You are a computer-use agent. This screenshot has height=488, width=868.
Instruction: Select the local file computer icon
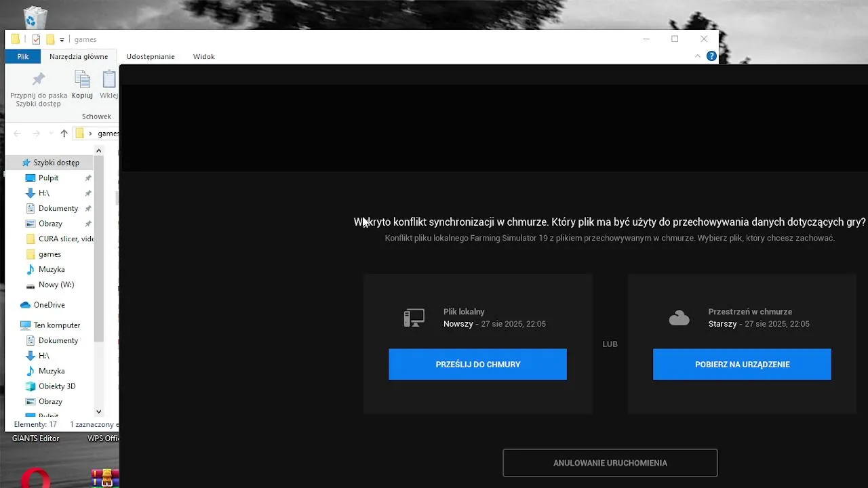click(x=414, y=318)
